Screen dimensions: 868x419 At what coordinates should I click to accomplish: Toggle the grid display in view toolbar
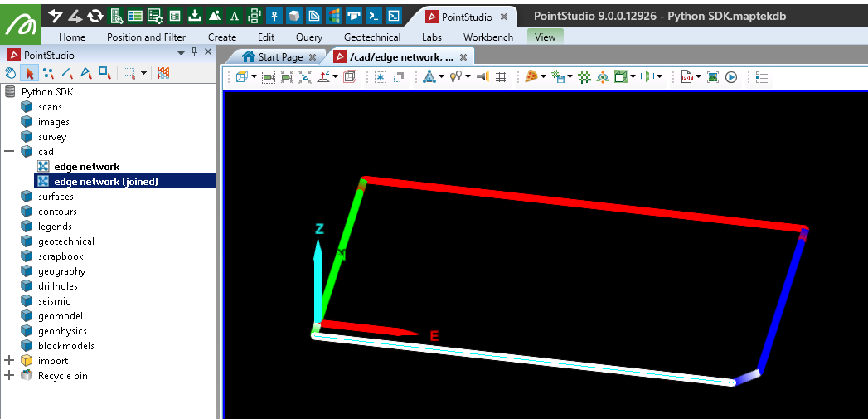[x=501, y=77]
